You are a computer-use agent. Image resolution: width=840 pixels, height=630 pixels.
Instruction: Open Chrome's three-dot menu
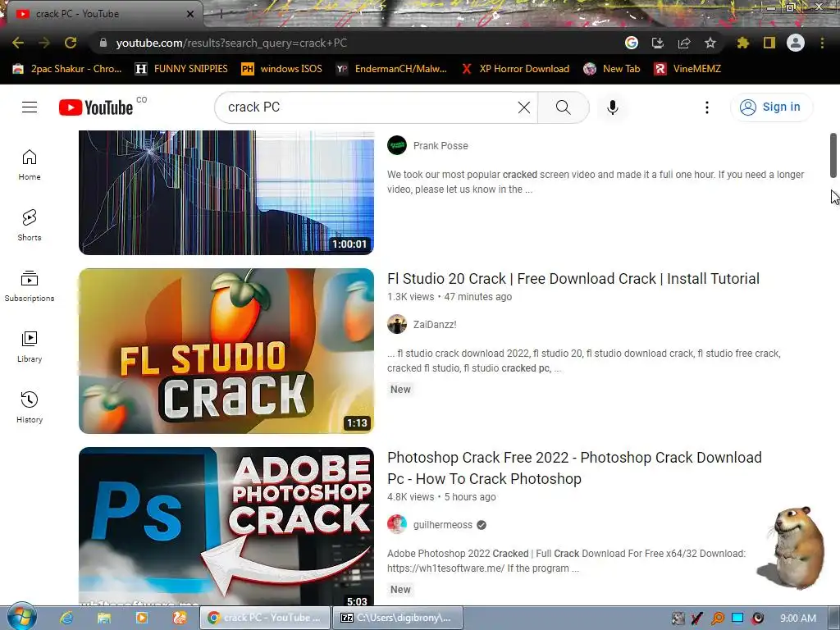click(822, 43)
